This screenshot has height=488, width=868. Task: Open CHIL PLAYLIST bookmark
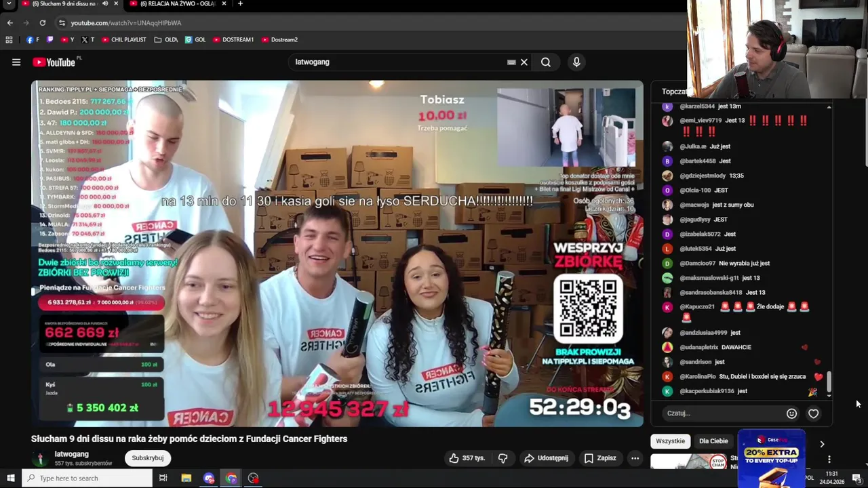[124, 40]
